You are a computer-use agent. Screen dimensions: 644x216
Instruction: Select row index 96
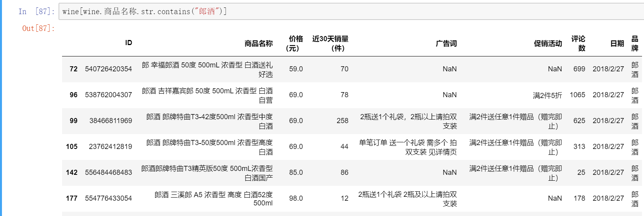point(73,95)
